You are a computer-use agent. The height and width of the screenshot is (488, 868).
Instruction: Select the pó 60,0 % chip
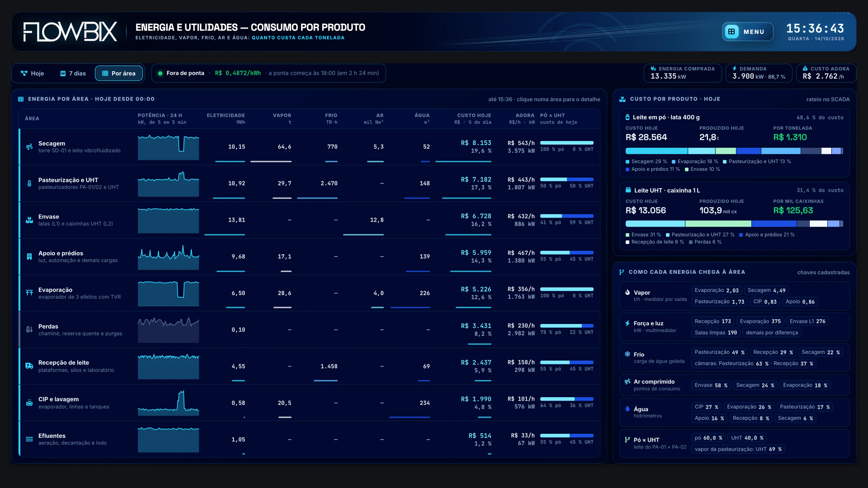click(x=708, y=438)
